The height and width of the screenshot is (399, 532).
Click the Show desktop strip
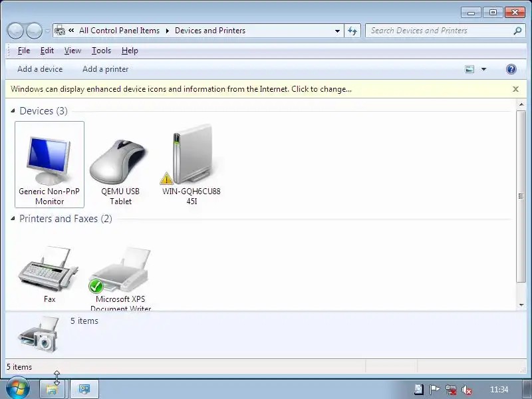pyautogui.click(x=527, y=389)
